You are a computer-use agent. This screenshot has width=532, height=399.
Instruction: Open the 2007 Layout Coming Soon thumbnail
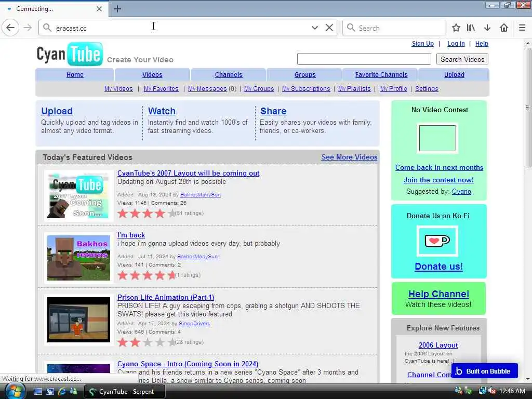pos(79,196)
